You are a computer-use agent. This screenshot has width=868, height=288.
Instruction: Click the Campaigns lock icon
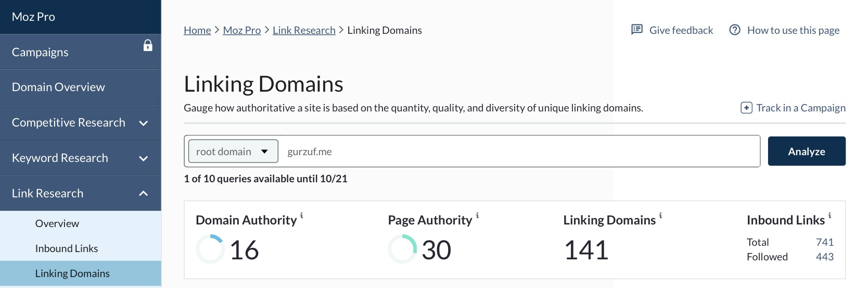(x=148, y=45)
